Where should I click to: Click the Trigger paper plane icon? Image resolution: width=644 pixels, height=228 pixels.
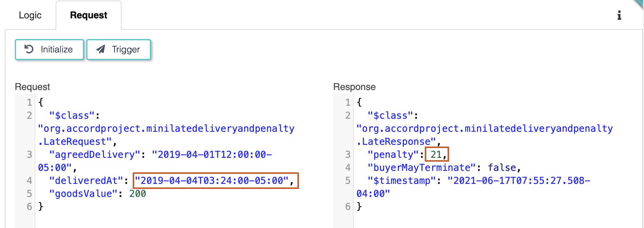(101, 49)
